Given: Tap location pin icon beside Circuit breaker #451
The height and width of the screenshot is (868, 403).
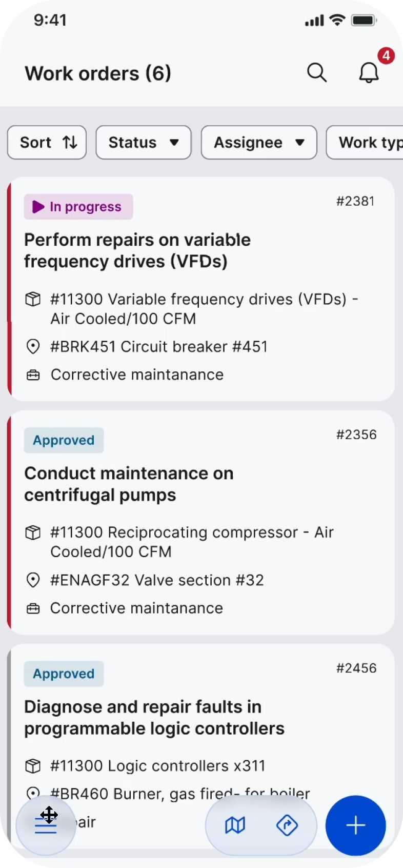Looking at the screenshot, I should pos(33,347).
